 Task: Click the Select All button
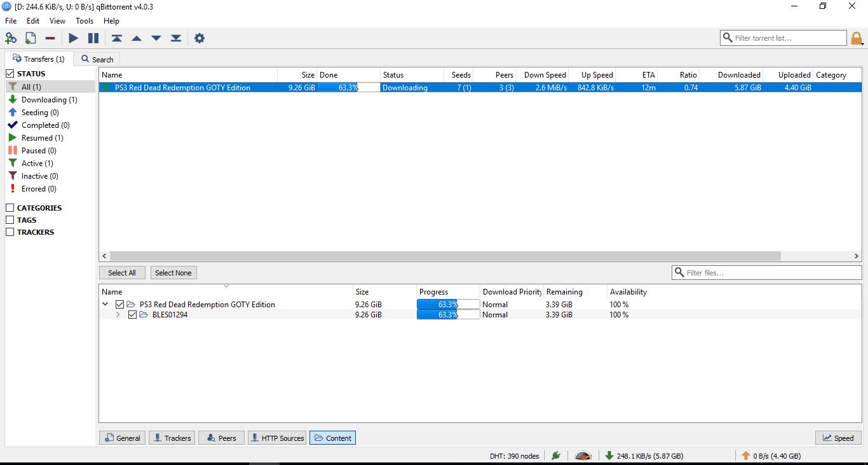122,273
